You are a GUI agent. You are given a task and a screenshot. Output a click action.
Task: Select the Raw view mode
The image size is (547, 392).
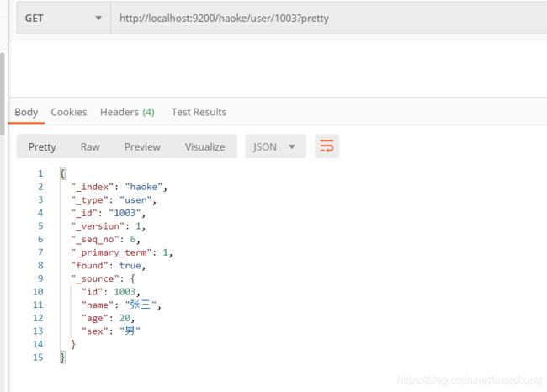[90, 147]
